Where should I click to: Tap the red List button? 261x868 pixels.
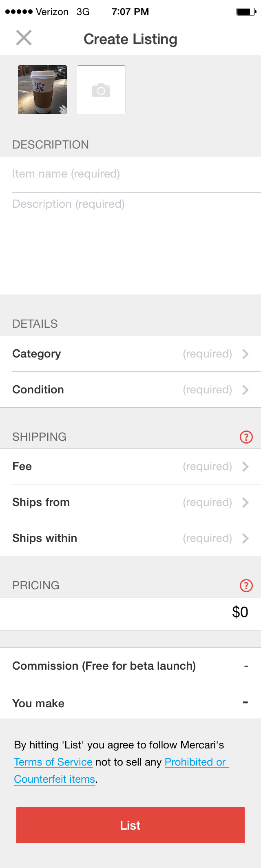click(130, 825)
